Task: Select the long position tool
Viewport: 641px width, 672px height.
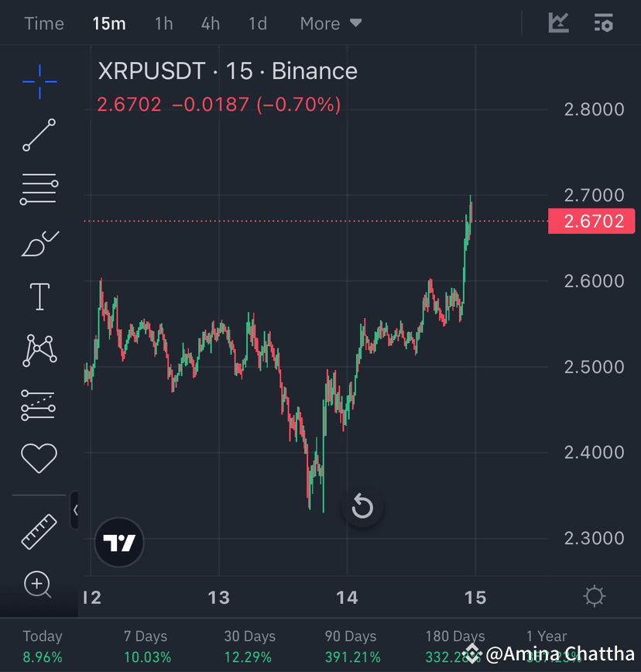Action: click(x=39, y=403)
